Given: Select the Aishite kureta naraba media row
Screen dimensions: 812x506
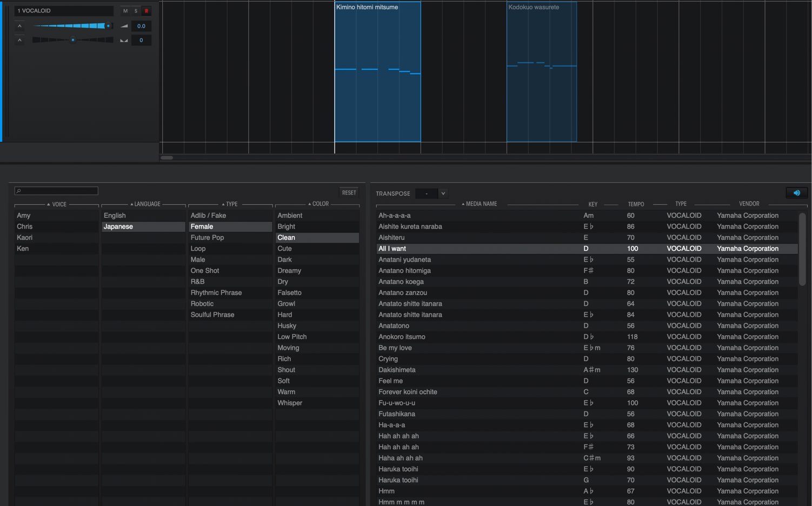Looking at the screenshot, I should point(587,227).
